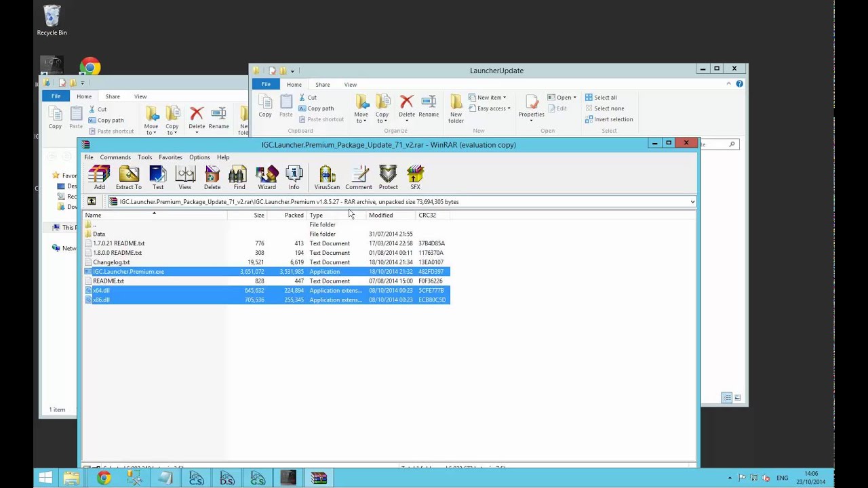The image size is (868, 488).
Task: Open Chrome from the taskbar
Action: coord(103,478)
